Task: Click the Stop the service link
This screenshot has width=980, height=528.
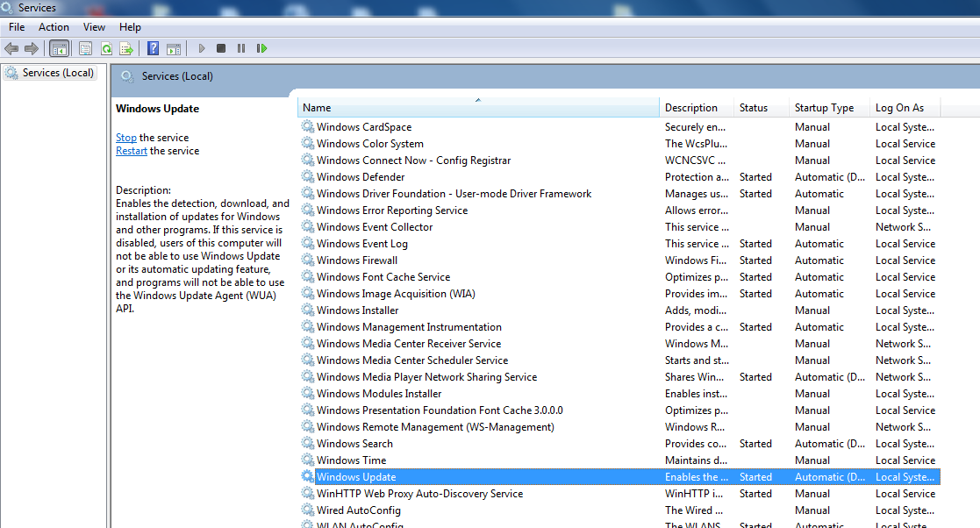Action: pos(126,138)
